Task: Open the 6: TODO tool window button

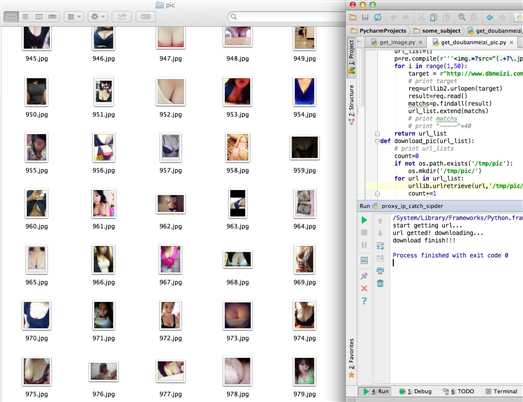Action: click(459, 391)
